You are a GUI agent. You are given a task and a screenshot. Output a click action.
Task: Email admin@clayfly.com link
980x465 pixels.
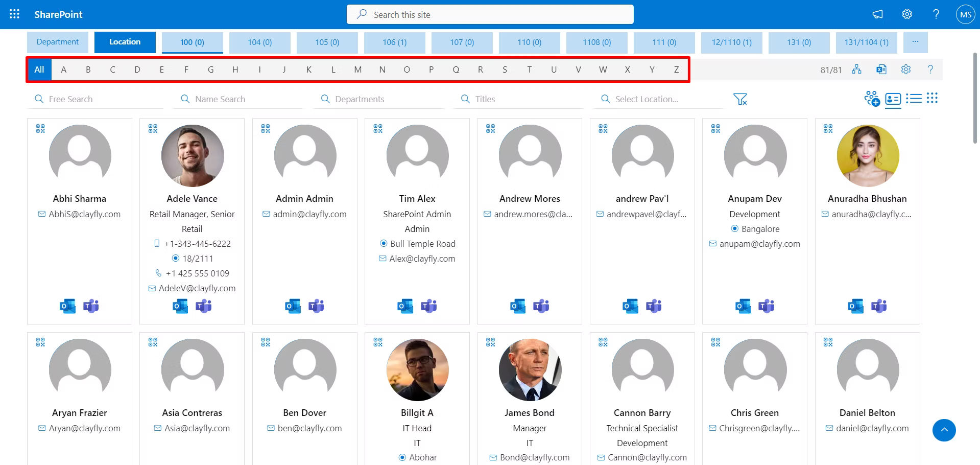click(x=309, y=214)
